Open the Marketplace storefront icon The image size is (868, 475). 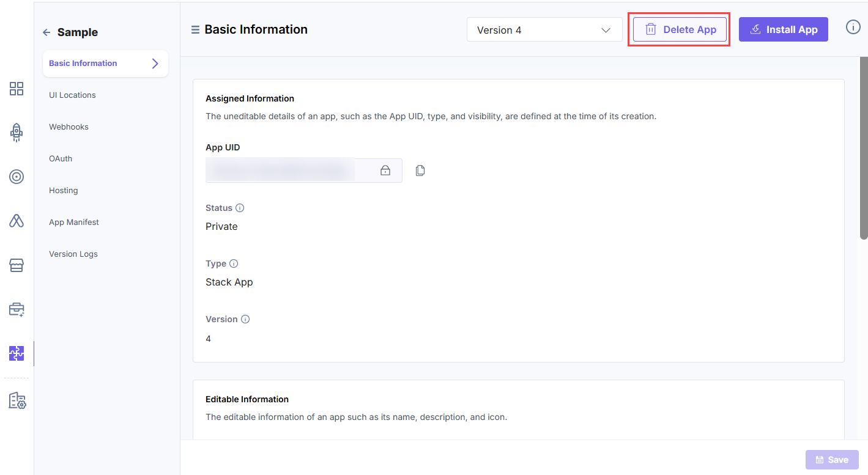tap(17, 265)
